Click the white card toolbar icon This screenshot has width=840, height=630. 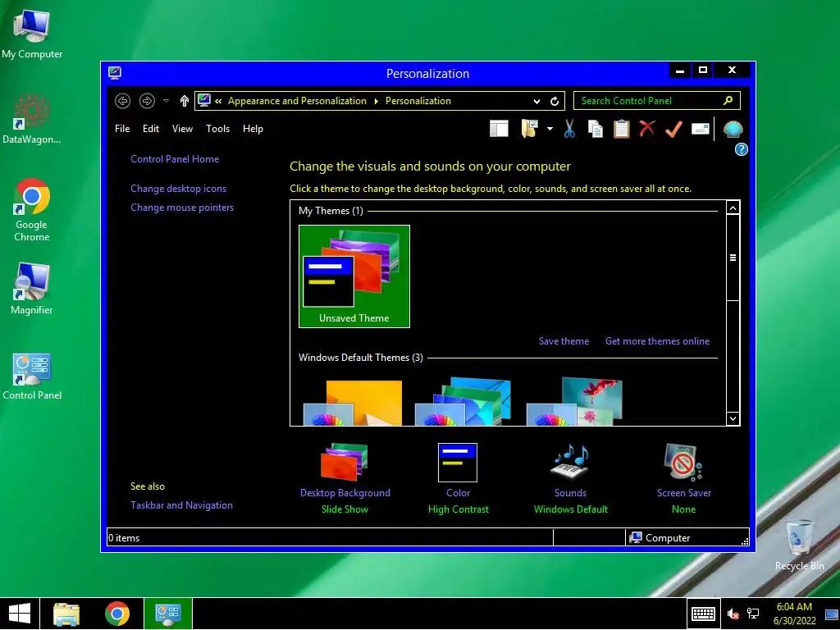coord(701,129)
